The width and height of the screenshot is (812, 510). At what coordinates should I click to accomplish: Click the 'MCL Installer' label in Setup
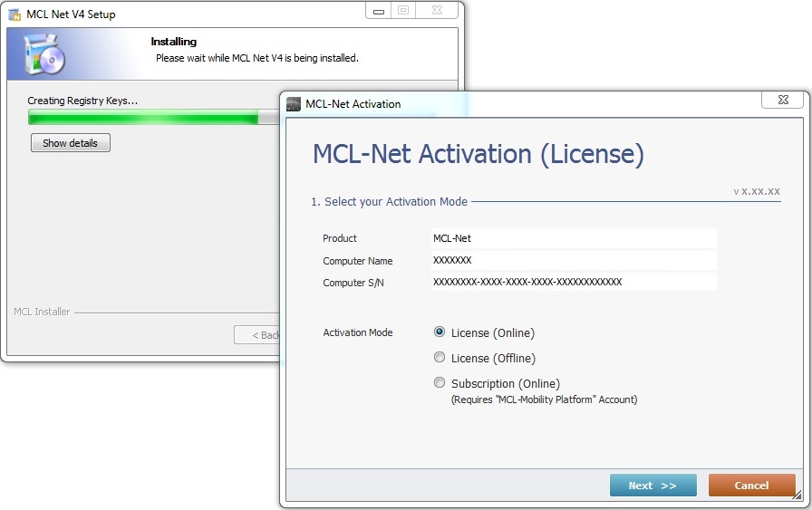coord(42,312)
